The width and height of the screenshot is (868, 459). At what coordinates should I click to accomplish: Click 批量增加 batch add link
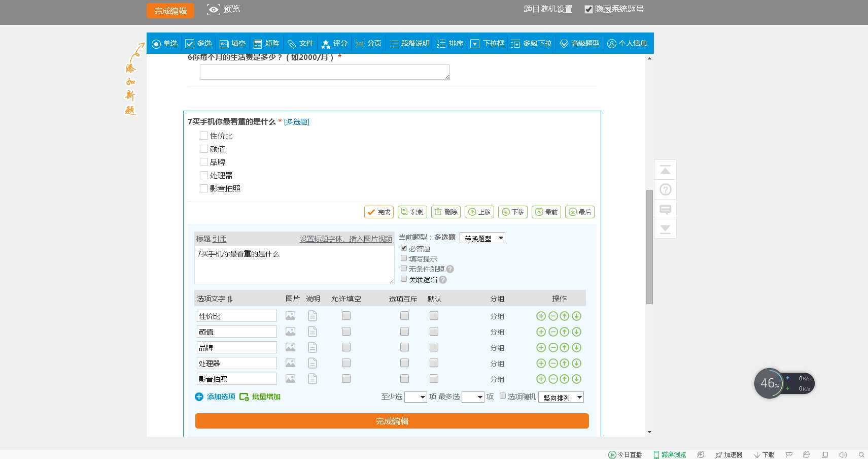[x=260, y=397]
